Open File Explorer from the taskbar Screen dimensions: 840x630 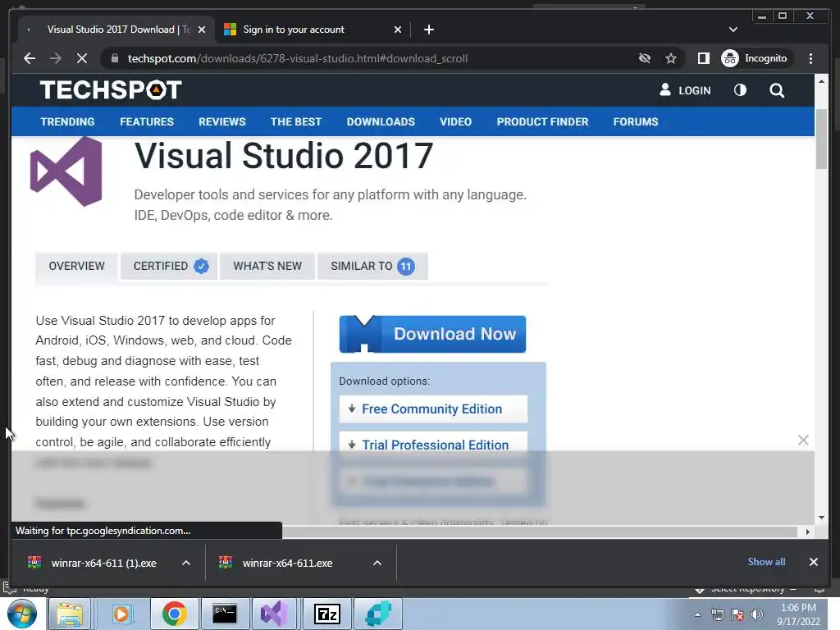pos(71,614)
